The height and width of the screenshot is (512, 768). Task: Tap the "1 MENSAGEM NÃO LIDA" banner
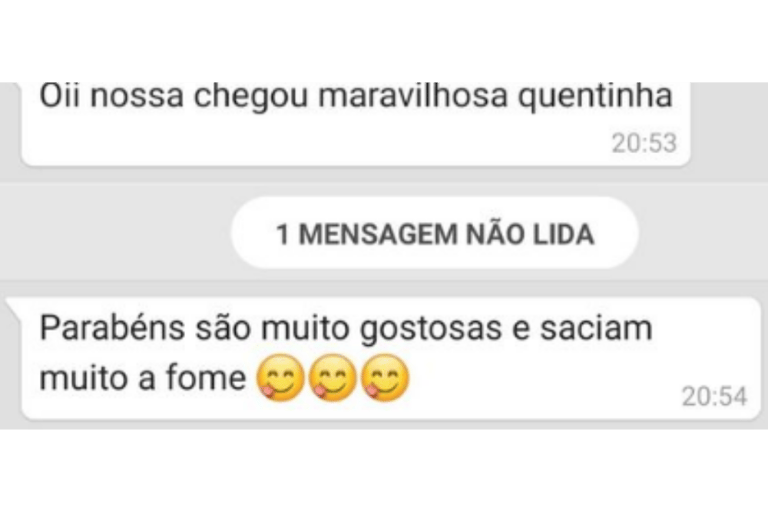[435, 233]
